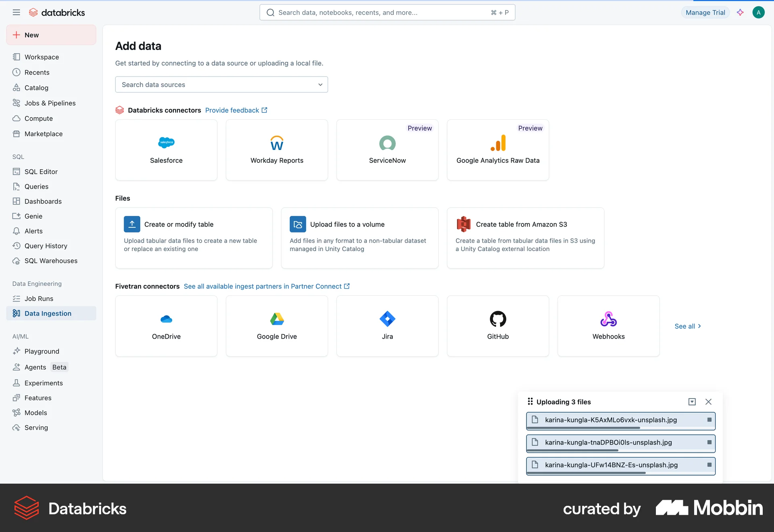Switch to the SQL Editor section
This screenshot has width=774, height=532.
pos(41,171)
